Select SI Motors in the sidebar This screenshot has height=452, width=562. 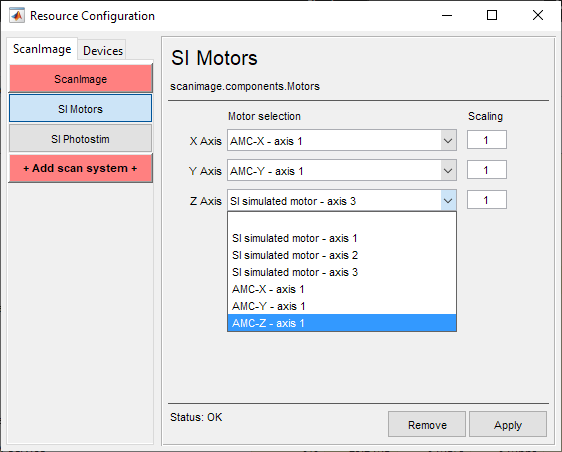tap(81, 109)
